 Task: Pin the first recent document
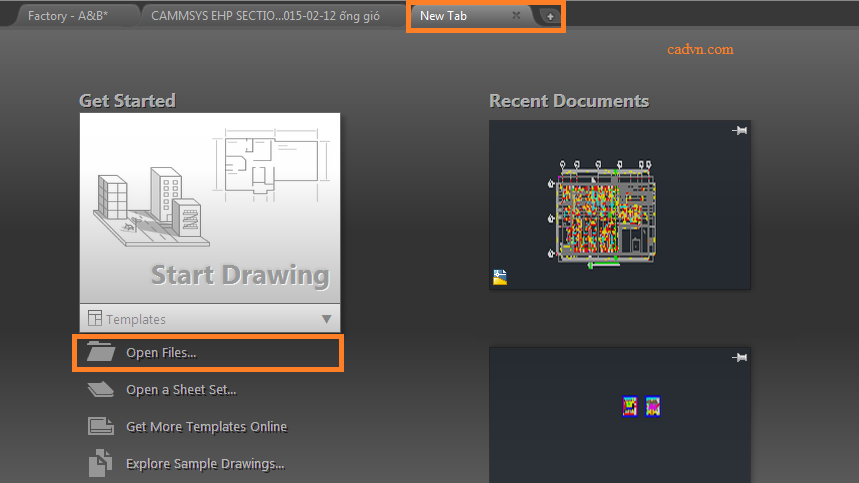coord(740,130)
